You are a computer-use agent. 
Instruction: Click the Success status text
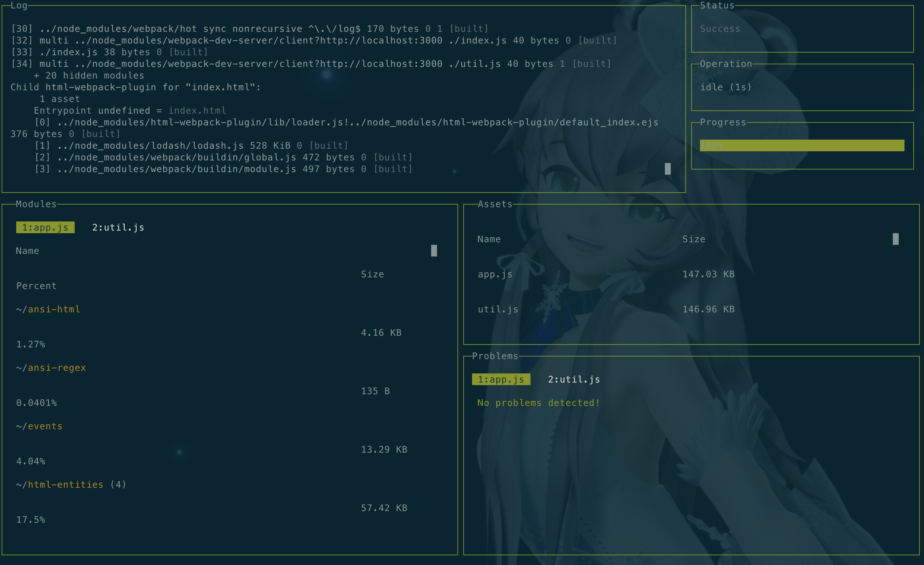(720, 29)
